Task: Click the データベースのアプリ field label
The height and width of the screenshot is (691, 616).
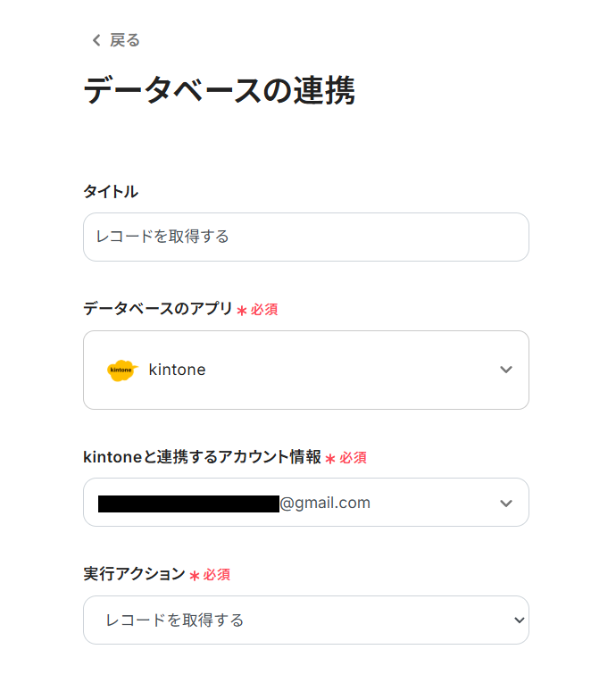Action: tap(157, 309)
